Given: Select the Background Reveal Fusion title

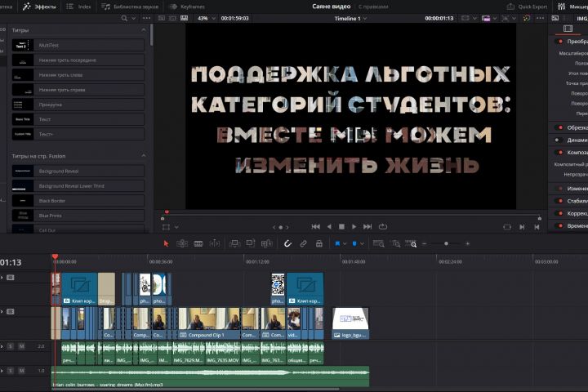Looking at the screenshot, I should 78,171.
